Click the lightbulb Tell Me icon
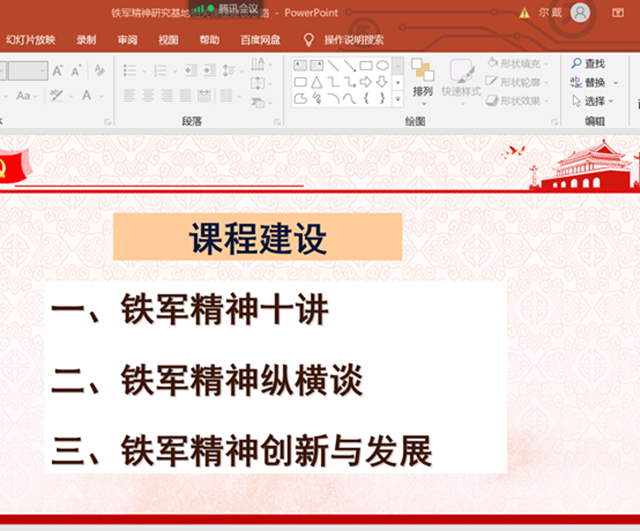Viewport: 640px width, 531px height. [x=309, y=40]
